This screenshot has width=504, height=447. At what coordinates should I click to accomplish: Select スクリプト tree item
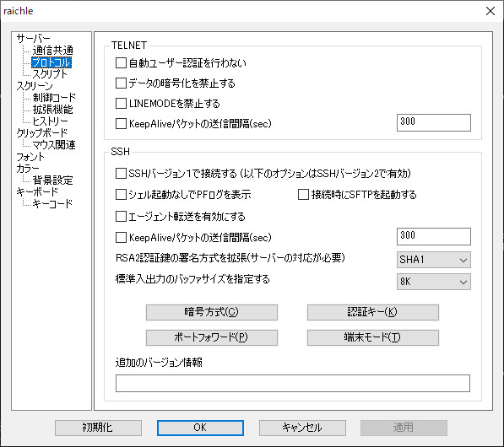click(x=50, y=74)
